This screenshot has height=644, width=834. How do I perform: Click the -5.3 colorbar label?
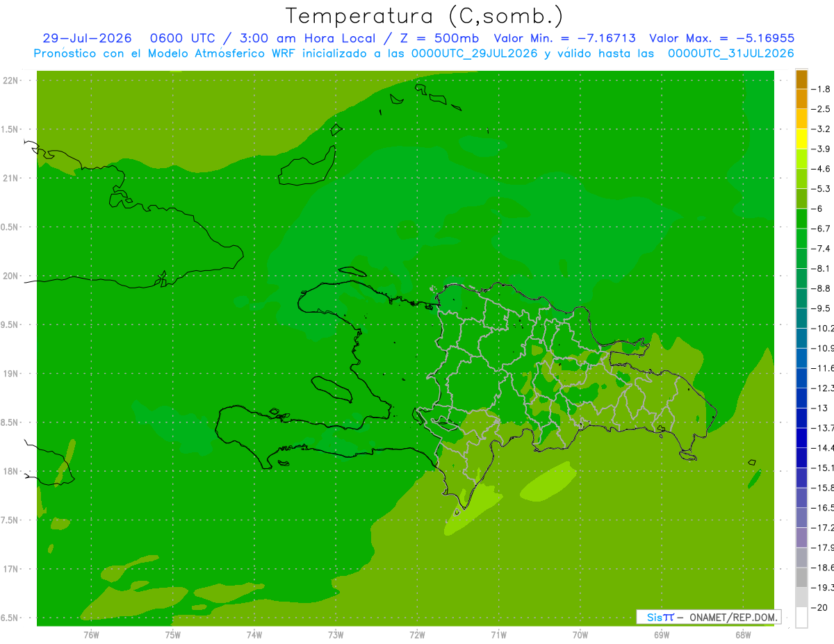[x=821, y=189]
